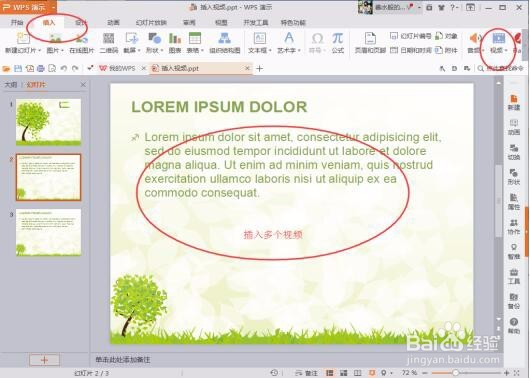Click the Redo arrow icon
The height and width of the screenshot is (378, 530).
75,69
